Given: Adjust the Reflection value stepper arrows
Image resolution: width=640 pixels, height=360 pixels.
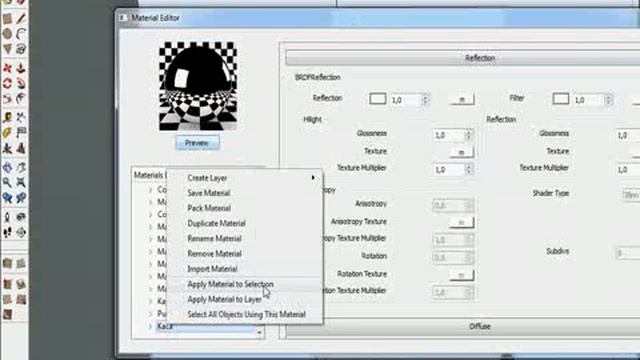Looking at the screenshot, I should pyautogui.click(x=425, y=99).
